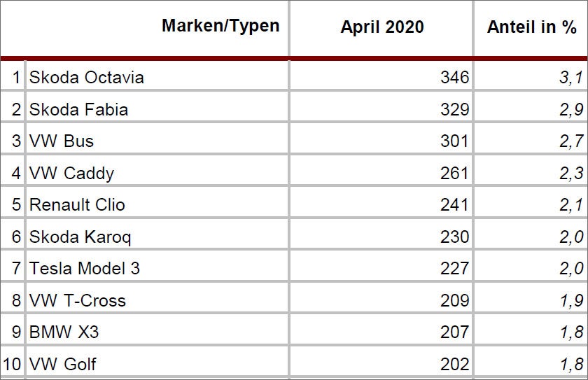Select the 329 registrations cell
This screenshot has width=588, height=380.
454,109
